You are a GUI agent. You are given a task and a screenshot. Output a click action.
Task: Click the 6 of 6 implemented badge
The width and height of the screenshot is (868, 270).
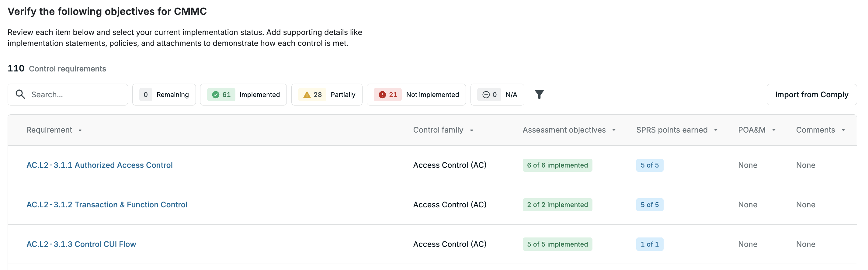pos(557,165)
